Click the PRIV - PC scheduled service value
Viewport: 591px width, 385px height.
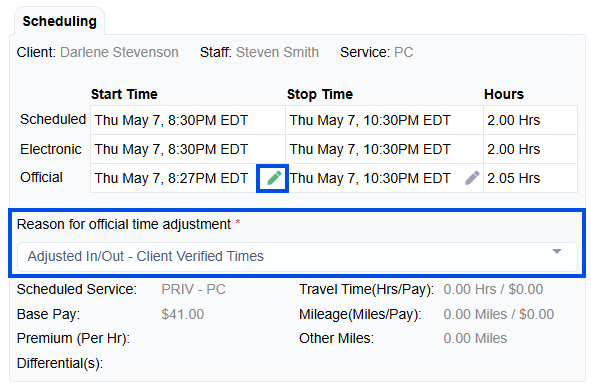click(x=193, y=289)
